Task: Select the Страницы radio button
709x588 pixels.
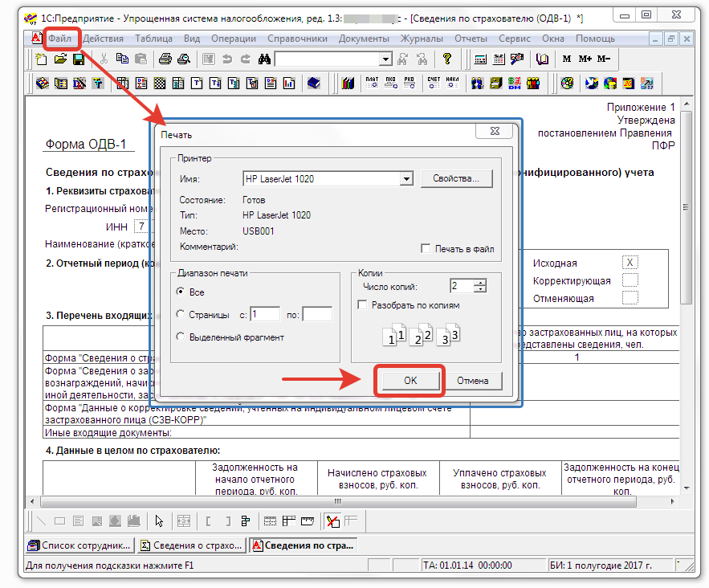Action: coord(181,313)
